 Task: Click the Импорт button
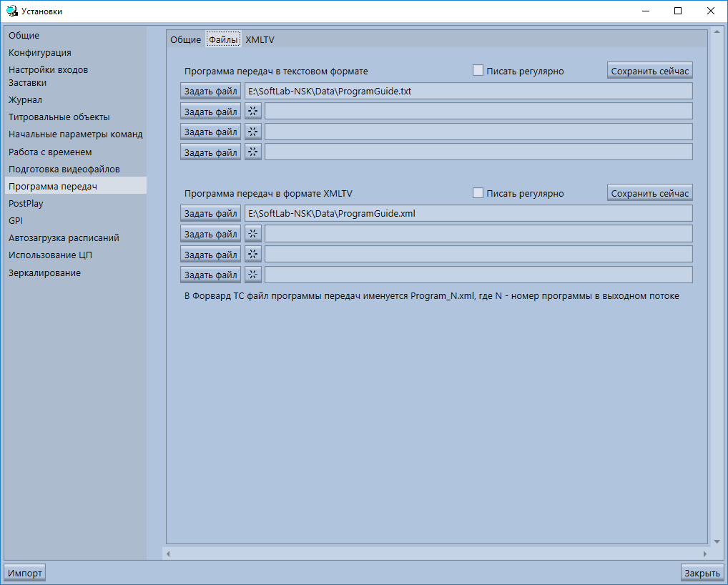24,574
